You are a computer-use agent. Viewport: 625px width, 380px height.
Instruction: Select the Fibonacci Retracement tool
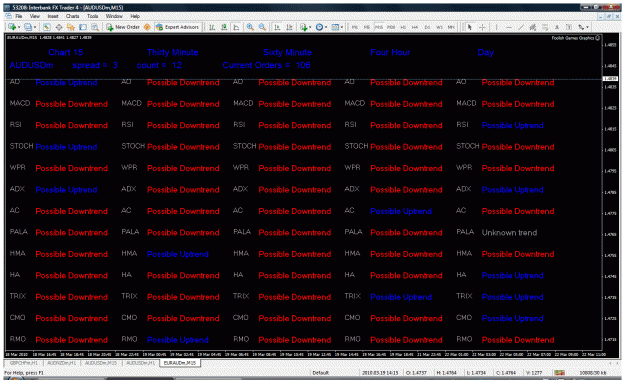tap(545, 27)
